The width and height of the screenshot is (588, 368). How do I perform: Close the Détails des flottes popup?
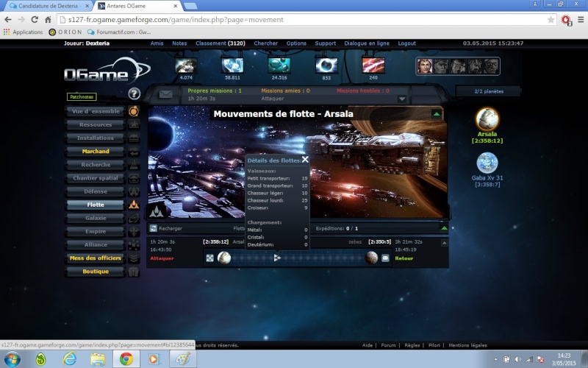pos(305,160)
